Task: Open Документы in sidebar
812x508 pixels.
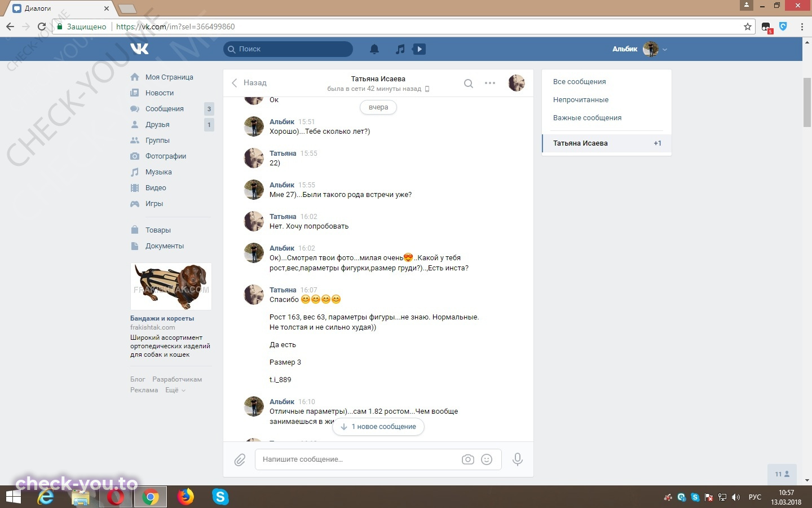Action: [x=165, y=246]
